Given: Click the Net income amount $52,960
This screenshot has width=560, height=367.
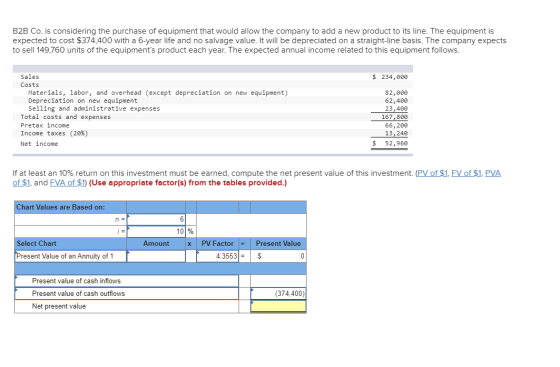Looking at the screenshot, I should pyautogui.click(x=390, y=144).
